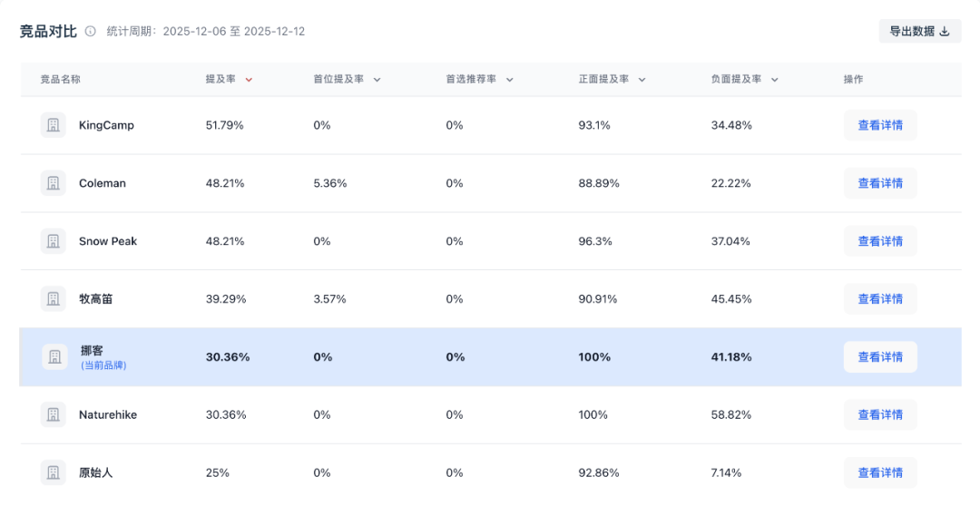The width and height of the screenshot is (980, 506).
Task: Click the 正面提及率 header label
Action: point(603,79)
